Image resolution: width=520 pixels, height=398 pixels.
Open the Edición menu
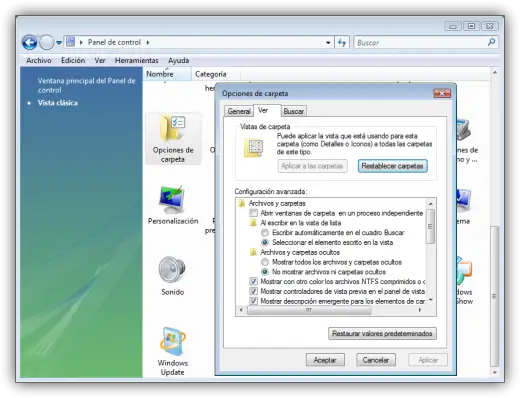[x=73, y=60]
